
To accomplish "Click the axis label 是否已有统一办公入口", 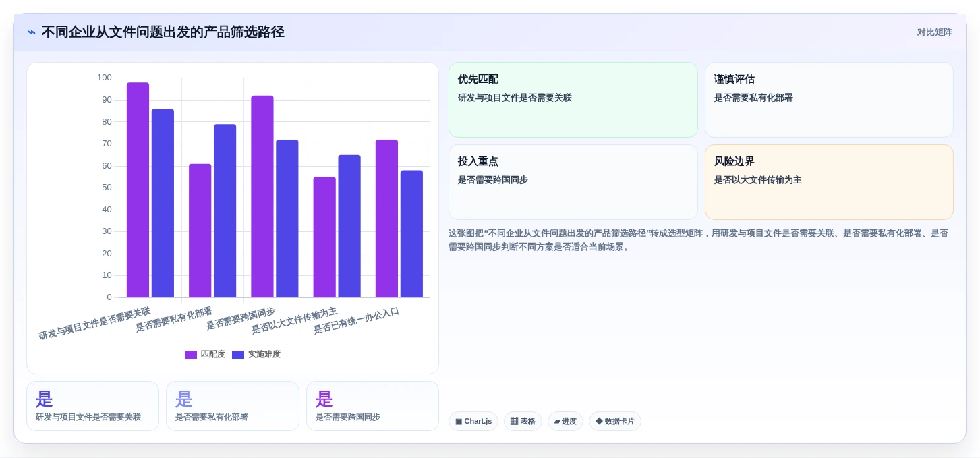I will click(x=357, y=321).
